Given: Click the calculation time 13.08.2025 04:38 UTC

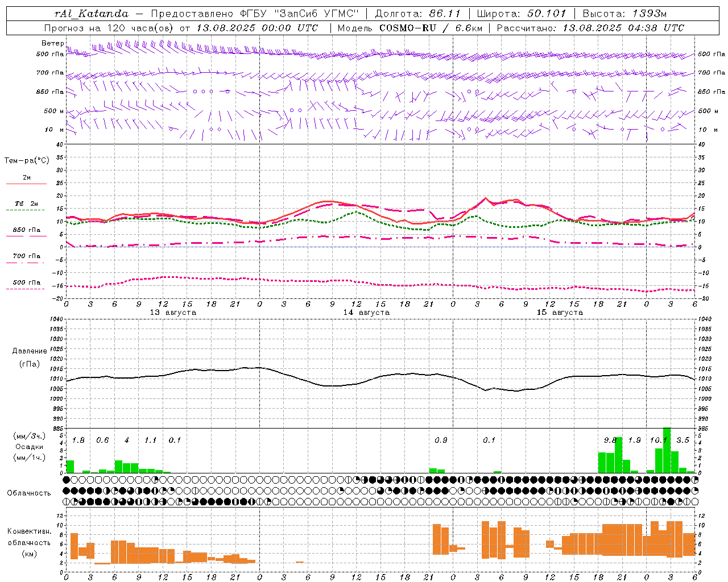Looking at the screenshot, I should click(x=623, y=28).
